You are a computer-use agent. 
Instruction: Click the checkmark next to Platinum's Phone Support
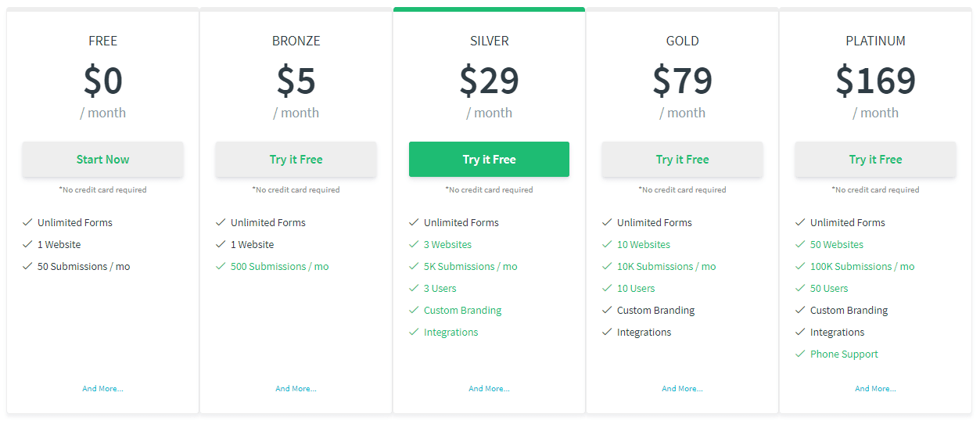800,354
